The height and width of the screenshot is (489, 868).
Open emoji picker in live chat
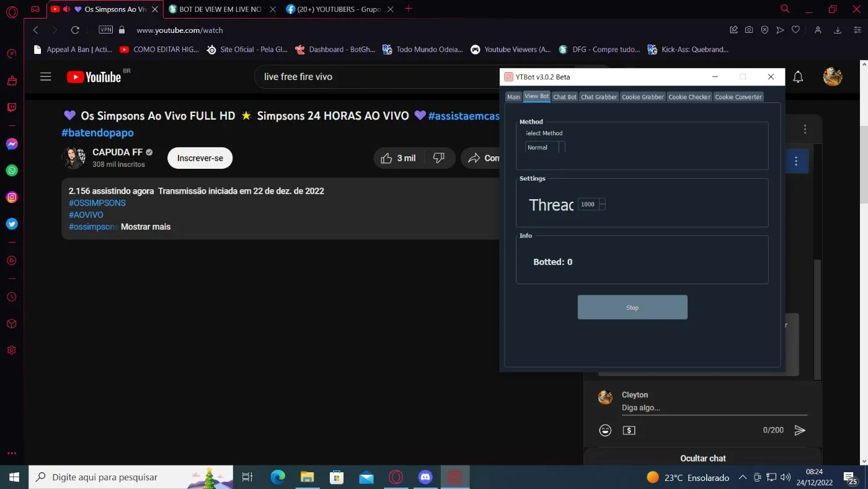point(605,430)
